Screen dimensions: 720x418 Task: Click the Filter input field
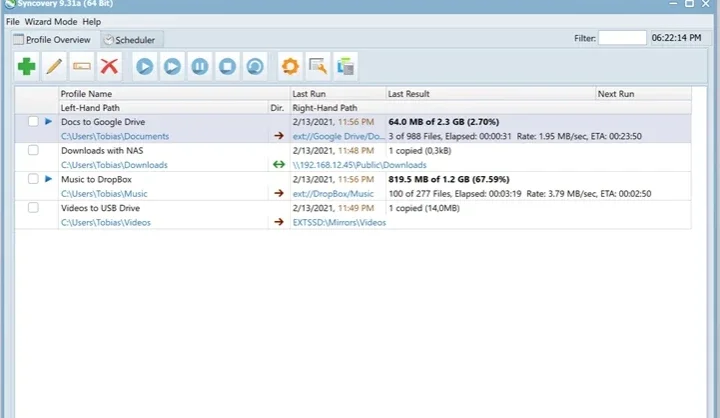click(622, 38)
